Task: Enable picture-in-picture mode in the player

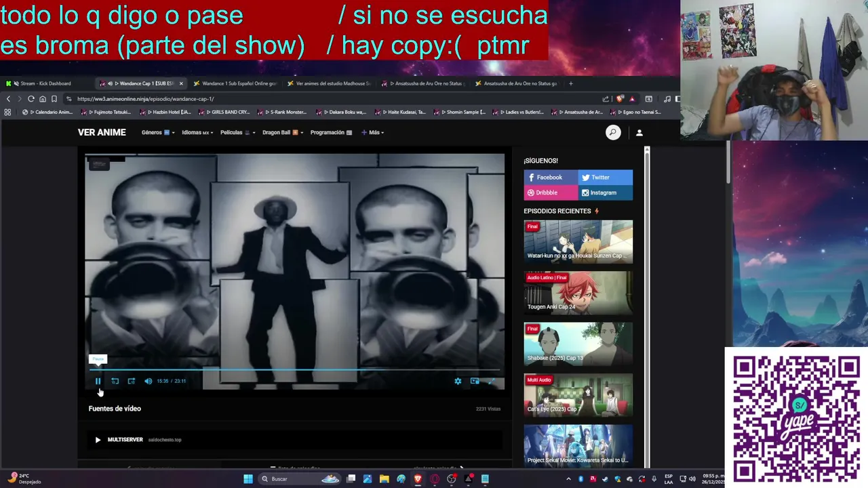Action: (475, 381)
